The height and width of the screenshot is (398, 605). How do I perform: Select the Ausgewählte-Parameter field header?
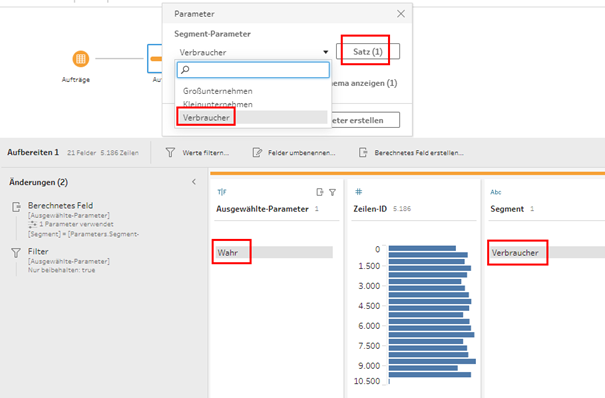(x=262, y=209)
